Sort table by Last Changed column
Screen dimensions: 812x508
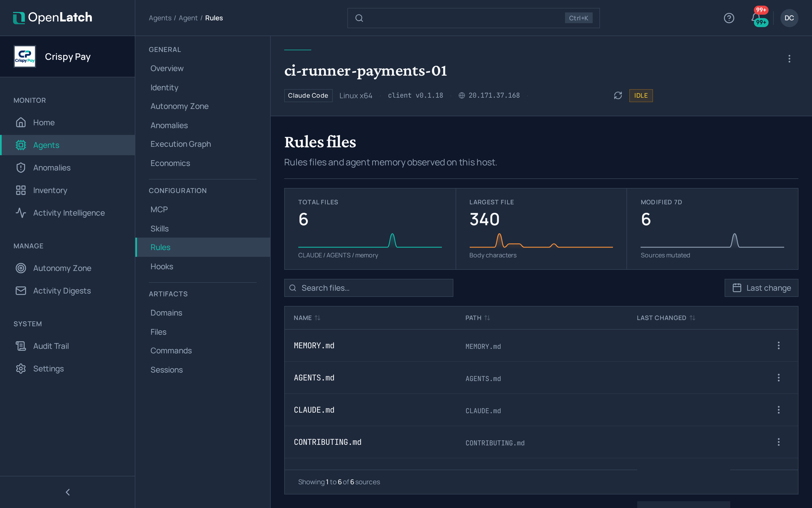point(666,318)
